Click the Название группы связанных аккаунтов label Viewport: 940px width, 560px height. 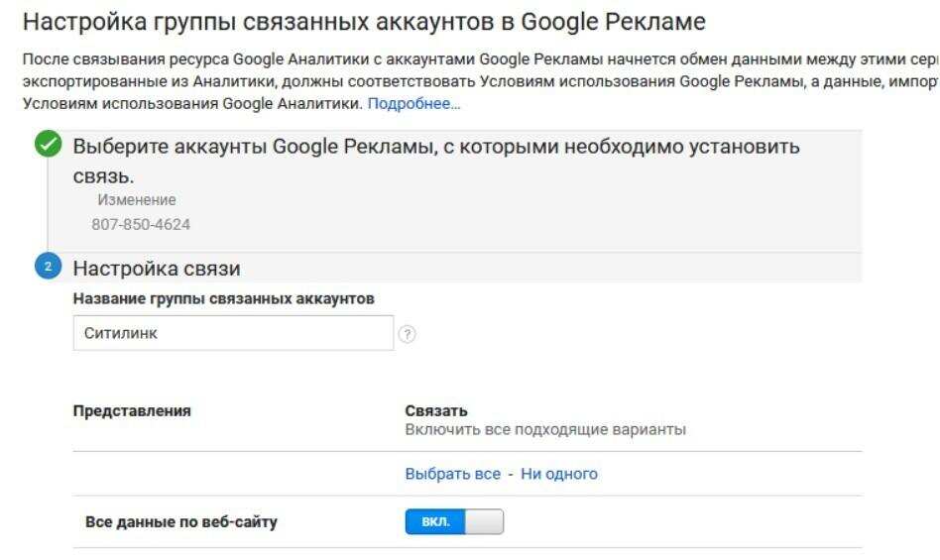click(223, 298)
